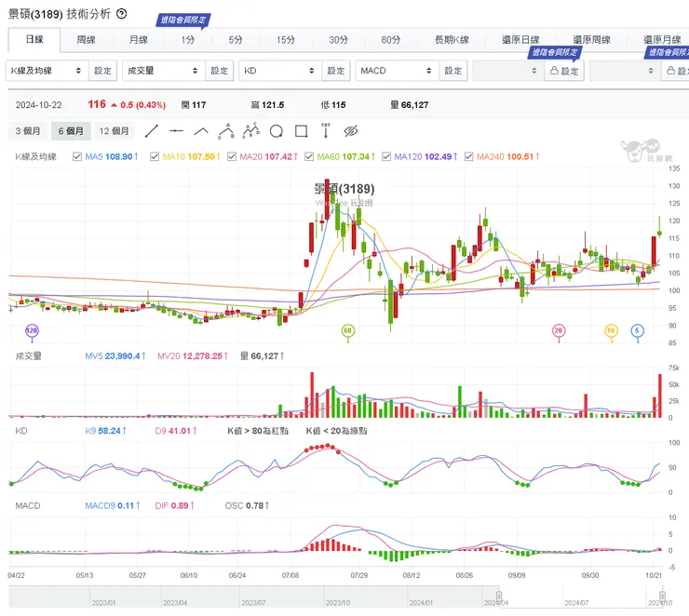Screen dimensions: 689x616
Task: Switch to the 日線 tab
Action: [x=34, y=39]
